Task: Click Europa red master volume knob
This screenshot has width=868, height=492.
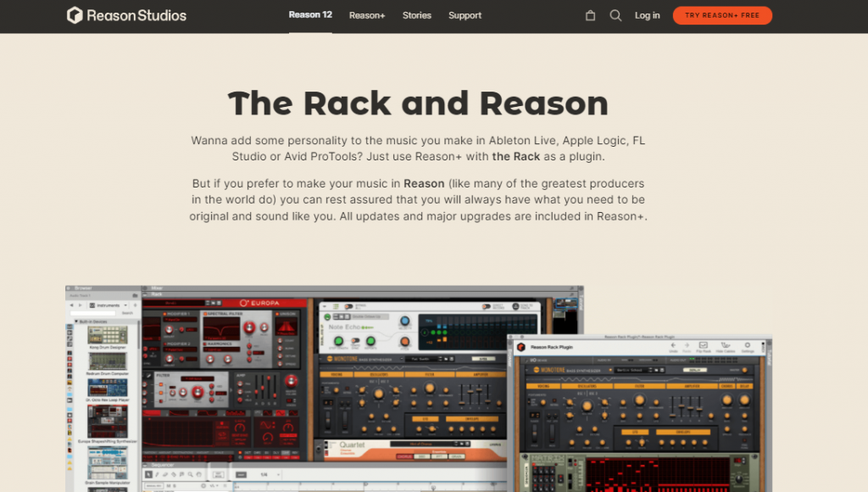Action: tap(291, 381)
